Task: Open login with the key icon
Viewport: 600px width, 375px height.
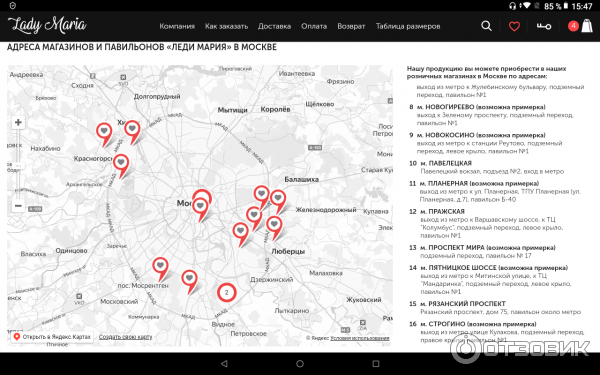Action: (x=543, y=26)
